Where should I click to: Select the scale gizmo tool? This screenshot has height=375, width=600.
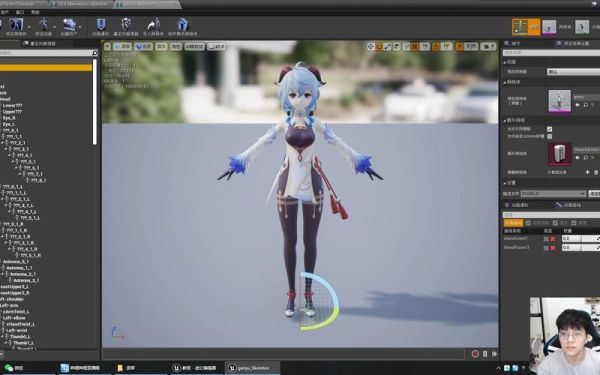pos(388,46)
